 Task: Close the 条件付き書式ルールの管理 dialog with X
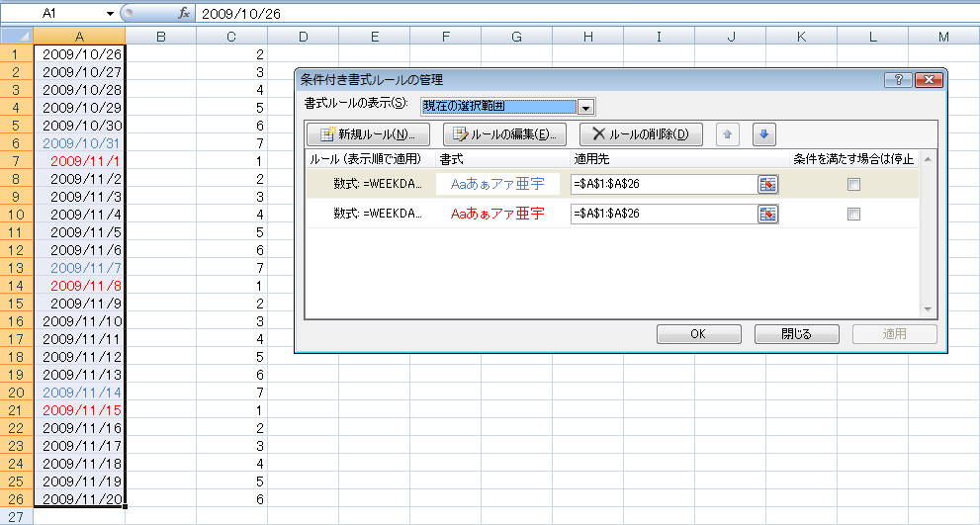click(x=927, y=80)
